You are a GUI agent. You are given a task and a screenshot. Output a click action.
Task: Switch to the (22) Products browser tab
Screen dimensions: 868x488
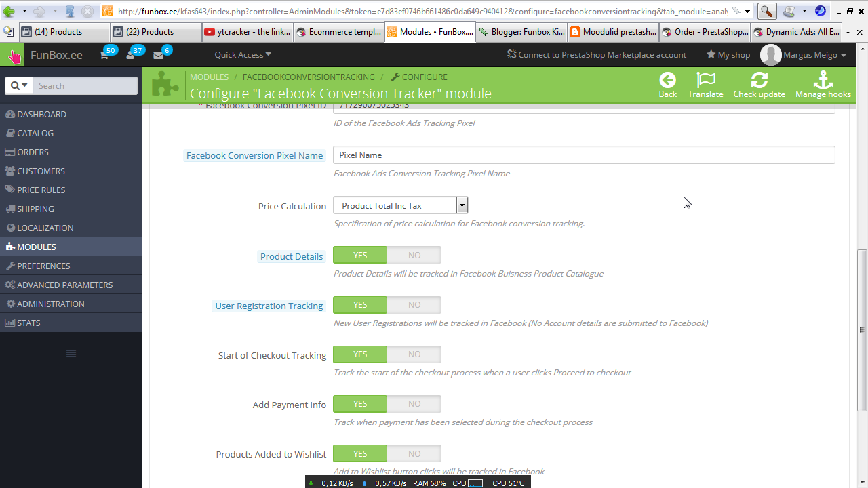pos(156,32)
